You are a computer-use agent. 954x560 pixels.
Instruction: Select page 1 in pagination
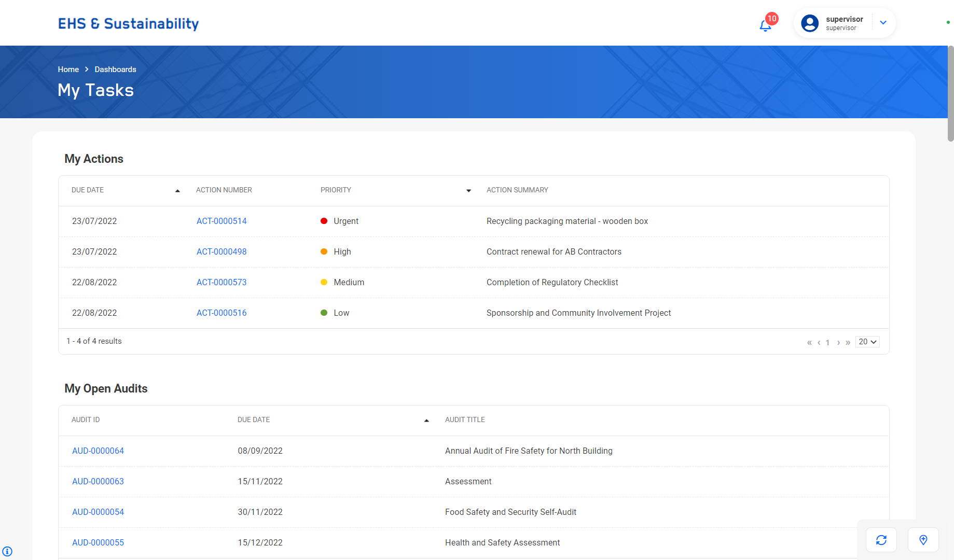(827, 342)
